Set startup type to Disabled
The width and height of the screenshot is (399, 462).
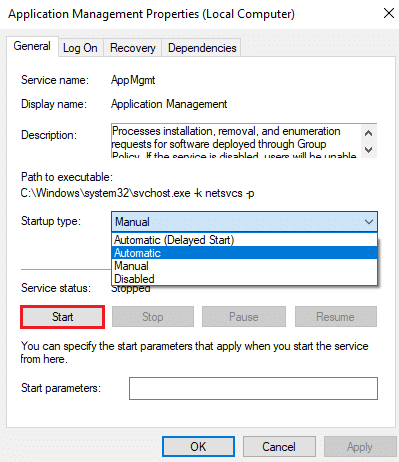click(244, 279)
